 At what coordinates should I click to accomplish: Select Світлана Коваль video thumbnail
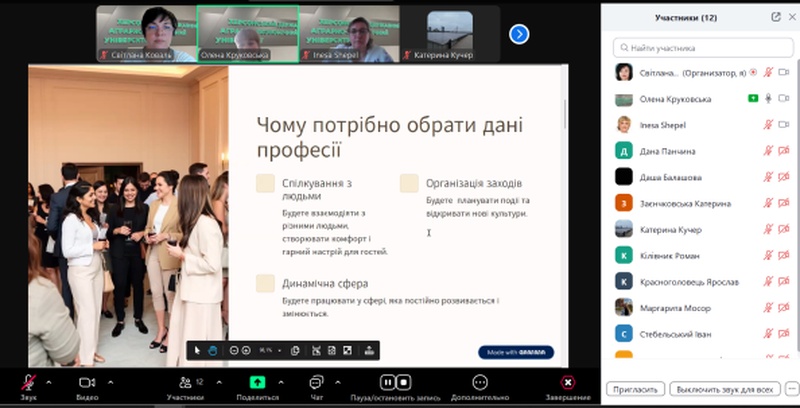pos(146,34)
